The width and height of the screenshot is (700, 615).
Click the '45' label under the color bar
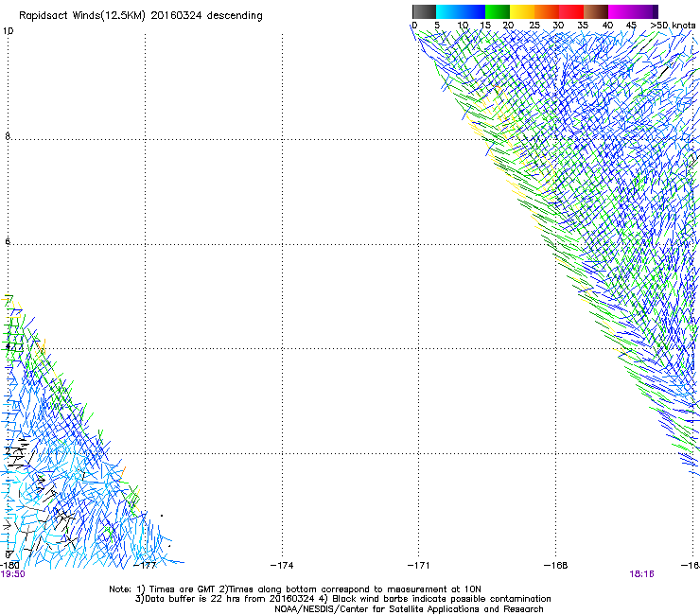click(631, 25)
